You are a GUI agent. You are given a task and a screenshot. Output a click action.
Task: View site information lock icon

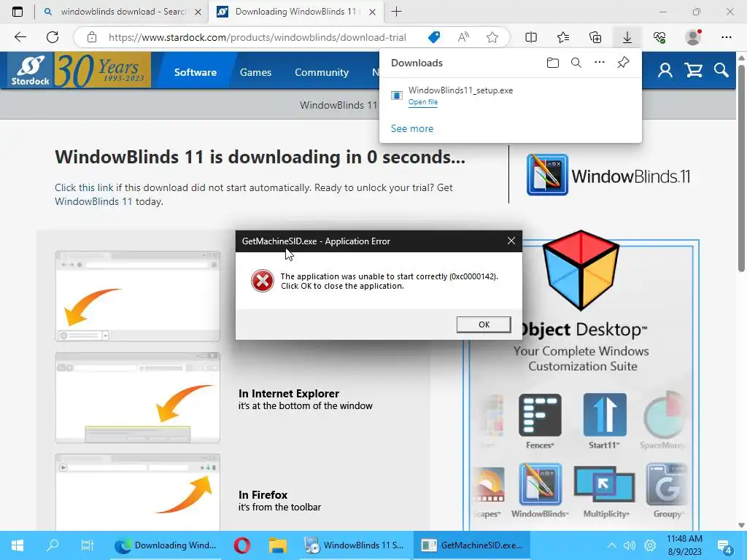click(x=92, y=37)
